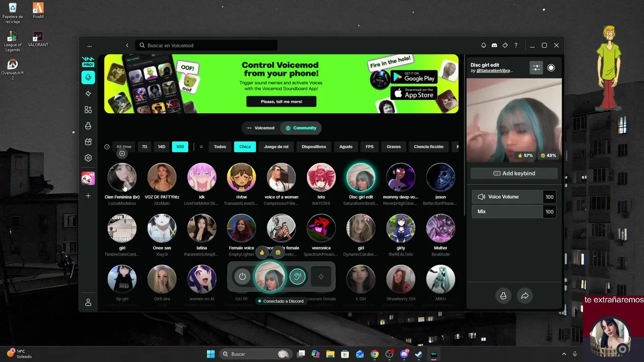The height and width of the screenshot is (362, 644).
Task: Click the add-to-collection icon under All time
Action: (x=122, y=154)
